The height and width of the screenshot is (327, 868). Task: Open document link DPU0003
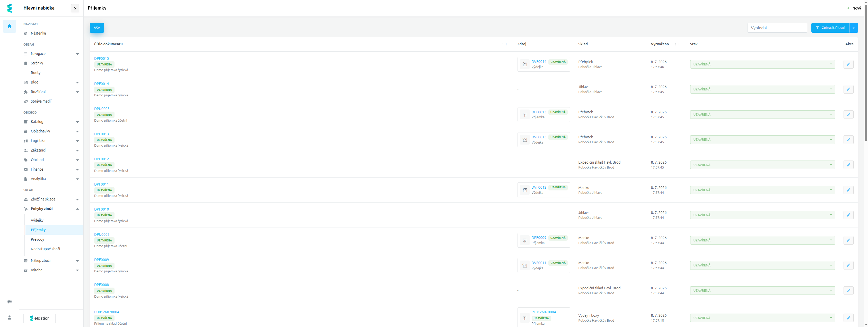tap(102, 109)
